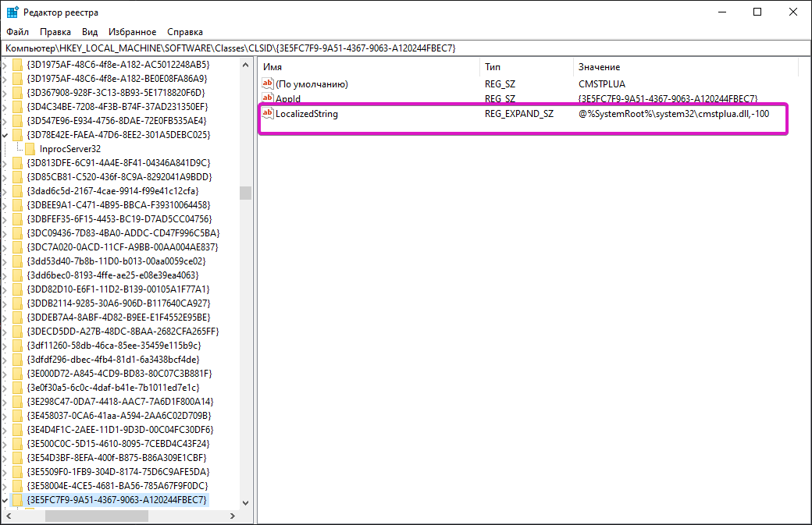Viewport: 812px width, 525px height.
Task: Click the REG_EXPAND_SZ type cell
Action: coord(519,114)
